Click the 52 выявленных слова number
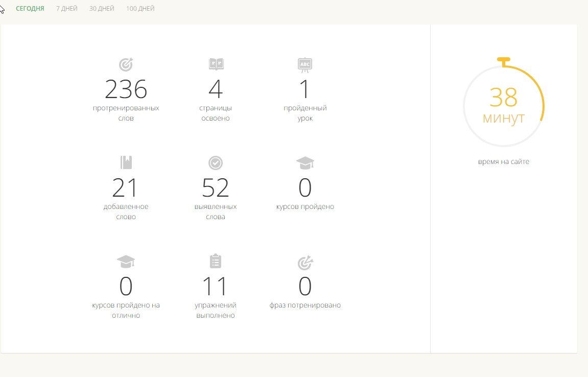The height and width of the screenshot is (377, 588). tap(216, 188)
